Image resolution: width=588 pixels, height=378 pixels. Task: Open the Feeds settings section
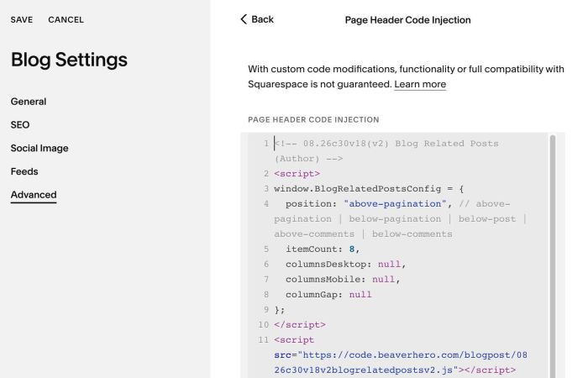(24, 171)
